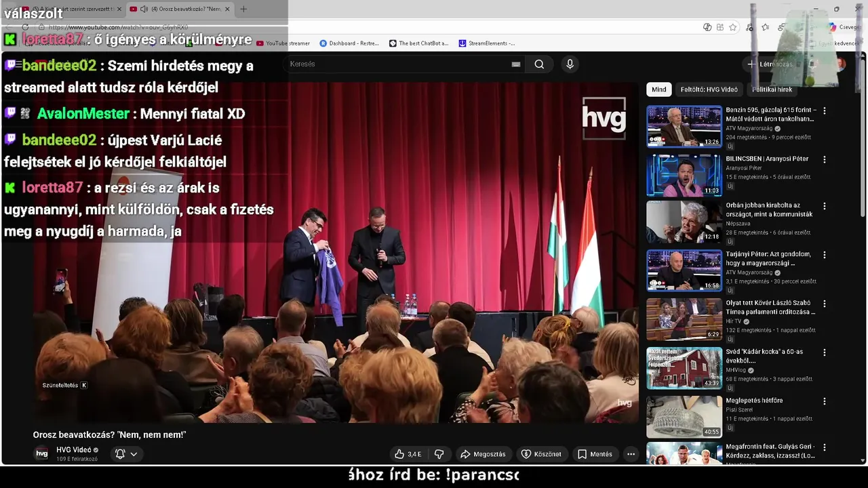Select the Politikai hírek chip
This screenshot has width=868, height=488.
[x=772, y=89]
